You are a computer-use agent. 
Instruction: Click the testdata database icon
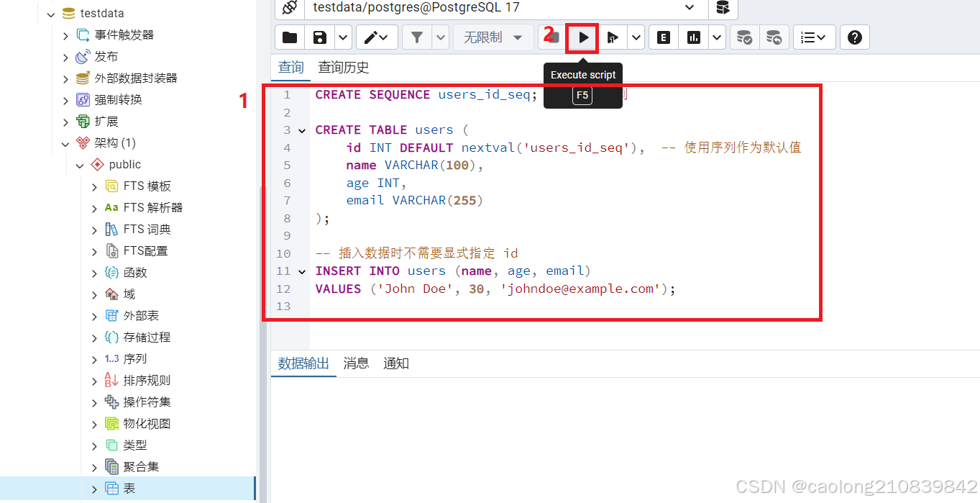68,14
